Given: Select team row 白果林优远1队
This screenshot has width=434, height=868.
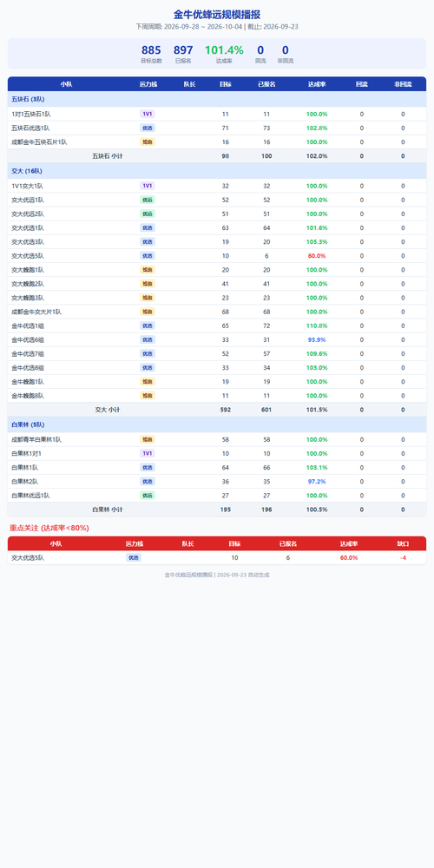Looking at the screenshot, I should 217,496.
